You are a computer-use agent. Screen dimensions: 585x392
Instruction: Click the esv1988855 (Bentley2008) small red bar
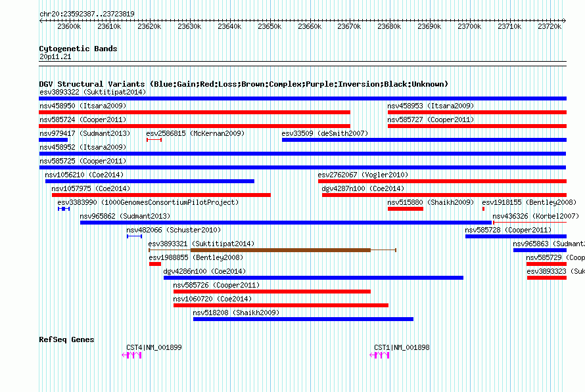point(155,264)
